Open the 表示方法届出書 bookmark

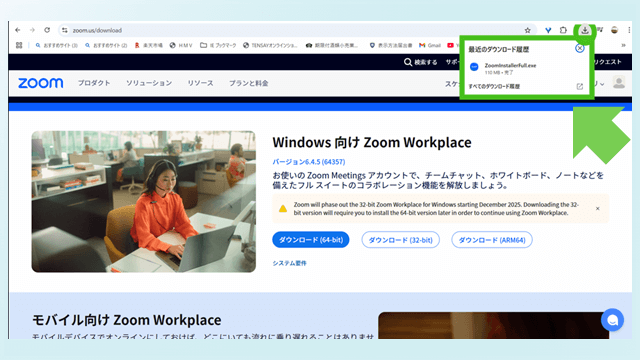click(391, 45)
